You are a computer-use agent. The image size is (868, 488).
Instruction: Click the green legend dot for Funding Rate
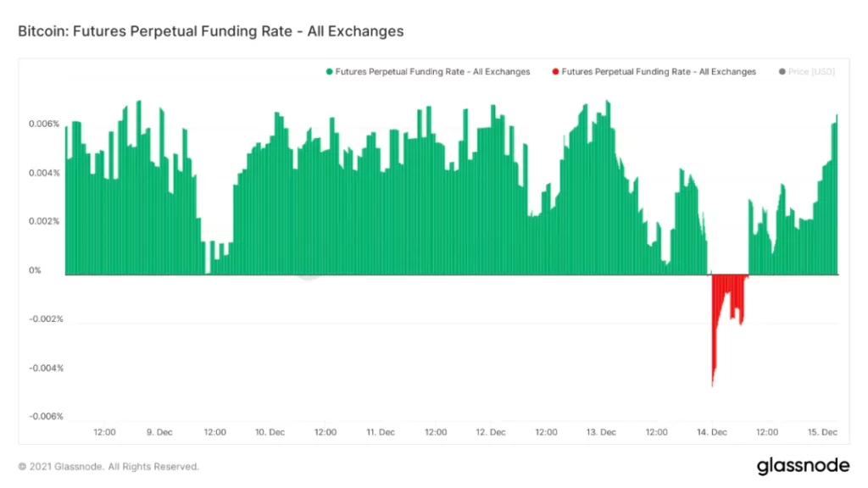pos(329,72)
